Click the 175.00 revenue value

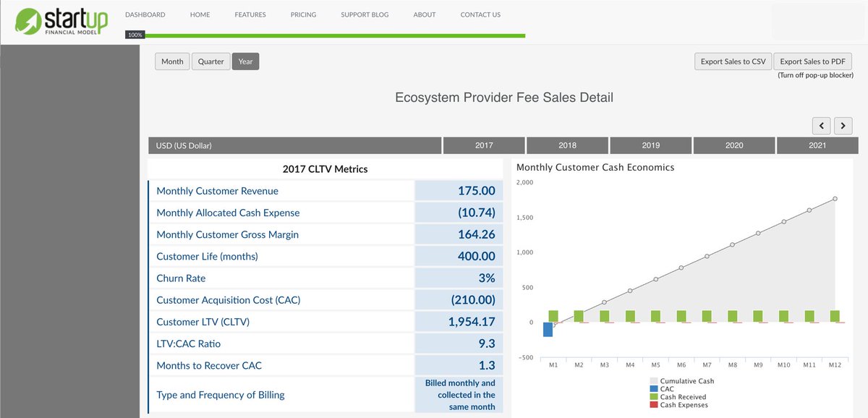point(477,191)
